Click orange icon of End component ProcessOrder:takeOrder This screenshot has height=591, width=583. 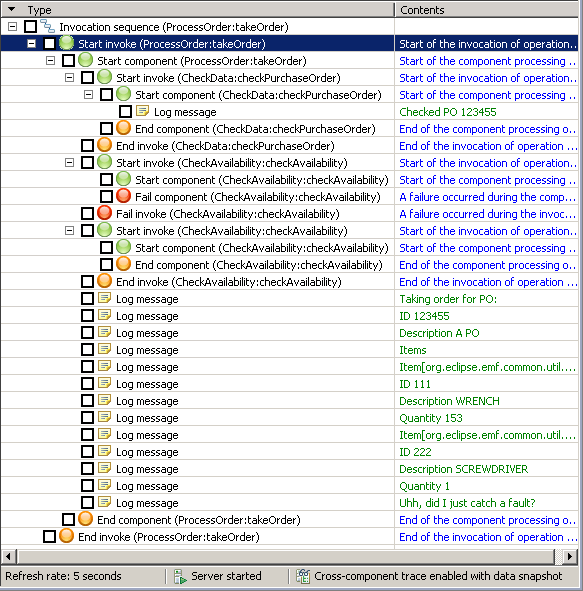tap(86, 519)
